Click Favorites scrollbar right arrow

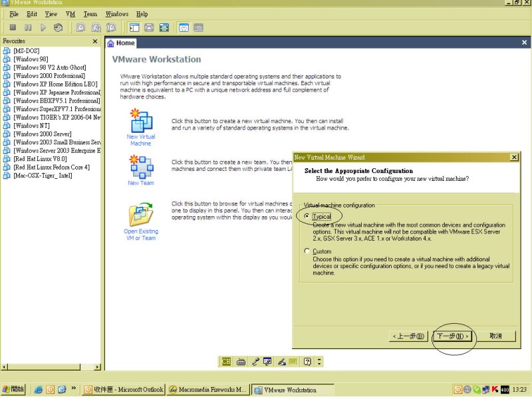tap(97, 367)
